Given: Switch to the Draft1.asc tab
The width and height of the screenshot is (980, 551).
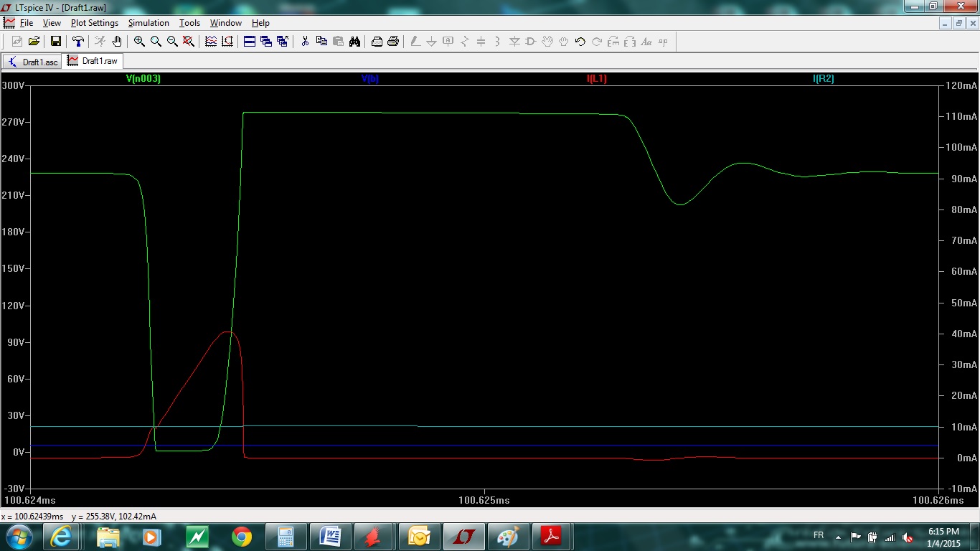Looking at the screenshot, I should pyautogui.click(x=33, y=62).
